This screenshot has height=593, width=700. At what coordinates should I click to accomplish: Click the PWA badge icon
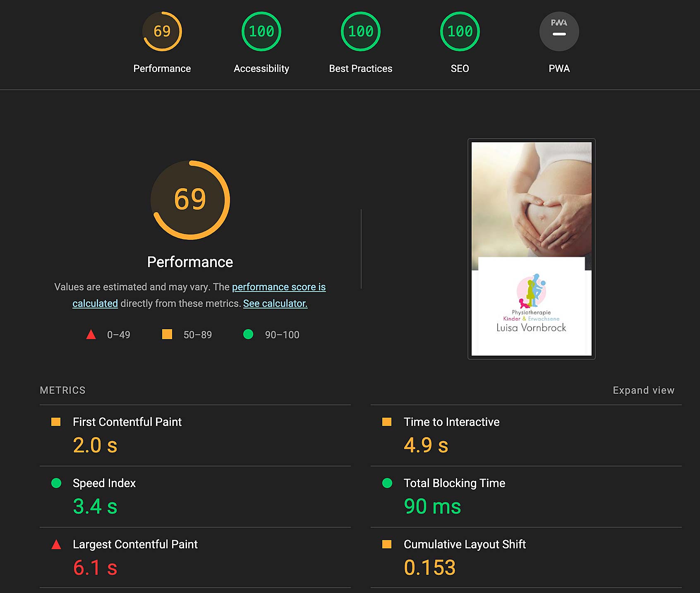click(559, 31)
